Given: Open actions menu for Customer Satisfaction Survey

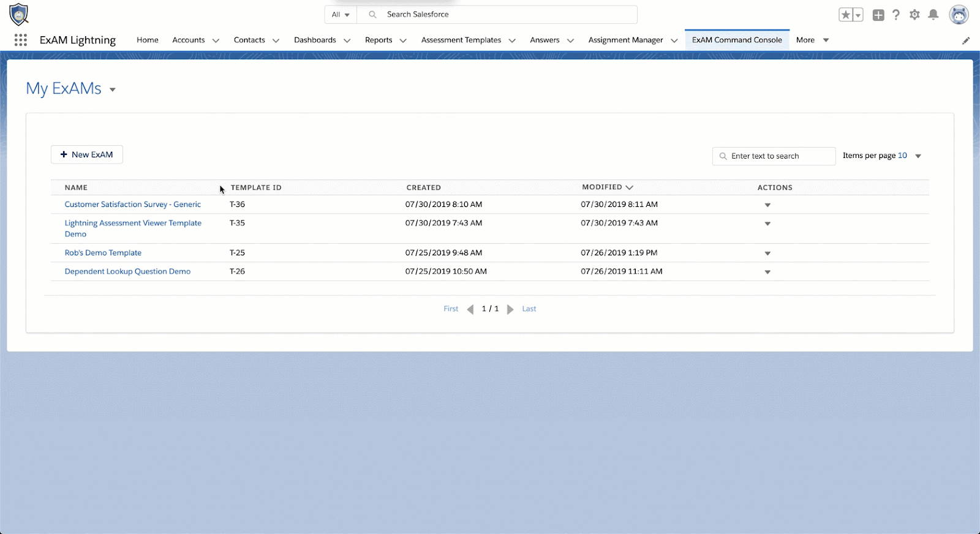Looking at the screenshot, I should (x=767, y=205).
